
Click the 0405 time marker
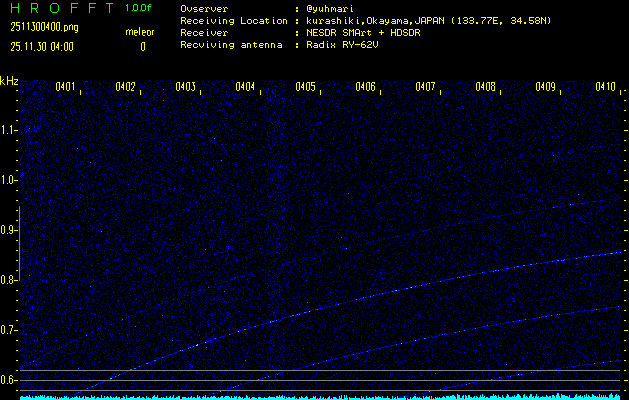coord(306,87)
